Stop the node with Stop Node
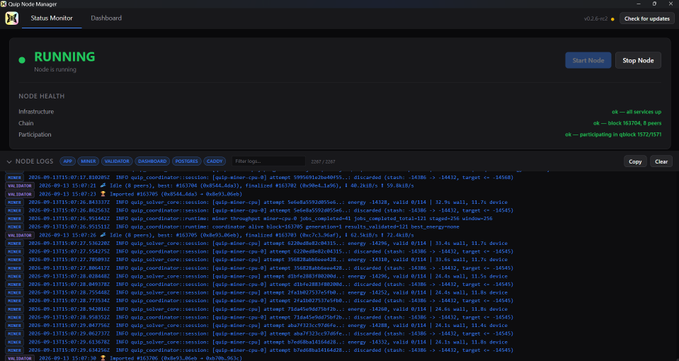The width and height of the screenshot is (679, 361). [x=638, y=60]
